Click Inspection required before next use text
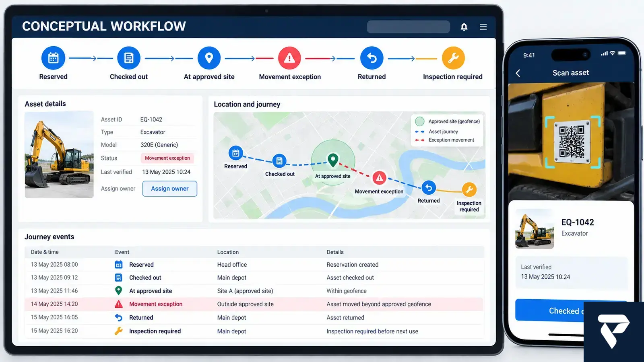 [x=372, y=331]
